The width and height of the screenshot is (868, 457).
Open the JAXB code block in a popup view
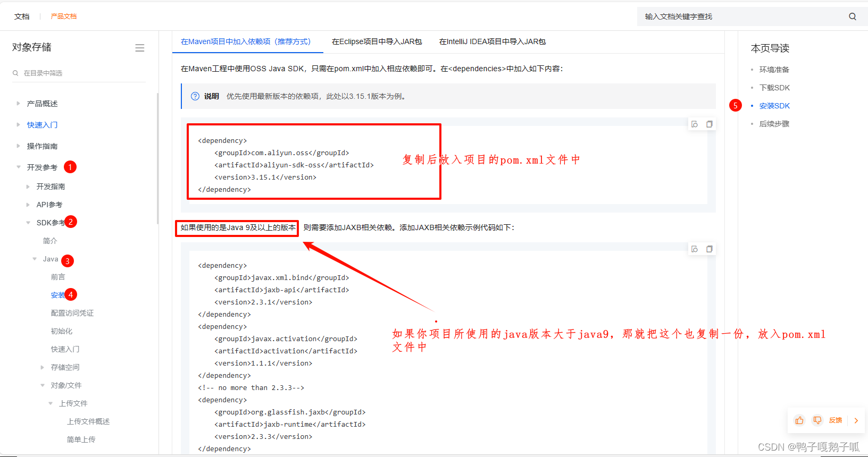(695, 249)
